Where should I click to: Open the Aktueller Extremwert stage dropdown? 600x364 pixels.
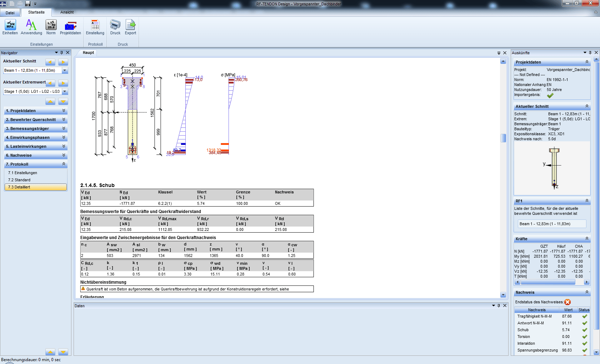click(65, 91)
